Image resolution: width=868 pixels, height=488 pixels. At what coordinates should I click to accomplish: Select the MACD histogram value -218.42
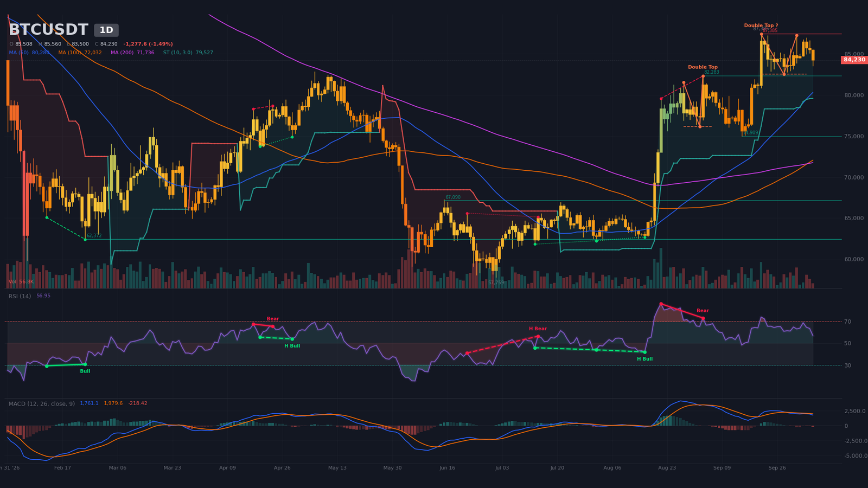tap(138, 403)
